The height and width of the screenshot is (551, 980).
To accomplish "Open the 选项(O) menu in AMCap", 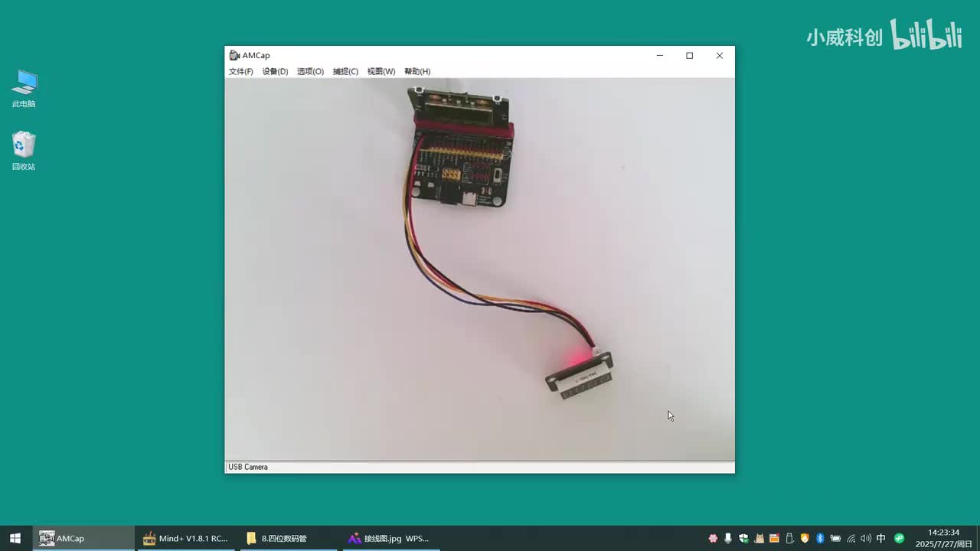I will coord(310,71).
